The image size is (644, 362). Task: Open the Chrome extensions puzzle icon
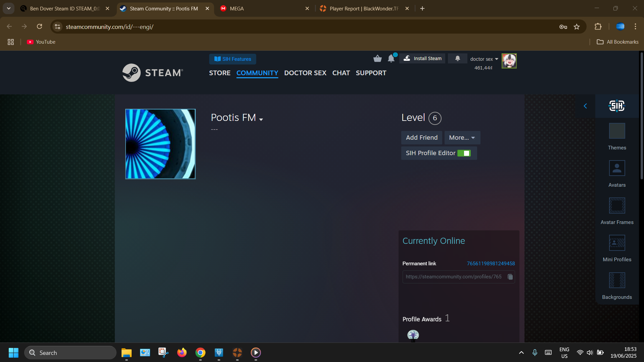coord(598,27)
